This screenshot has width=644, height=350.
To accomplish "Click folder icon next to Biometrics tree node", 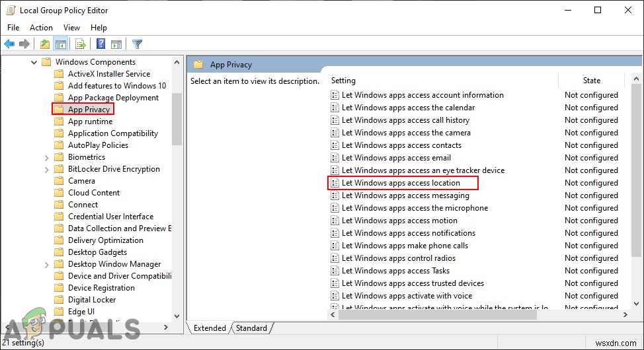I will click(x=59, y=157).
